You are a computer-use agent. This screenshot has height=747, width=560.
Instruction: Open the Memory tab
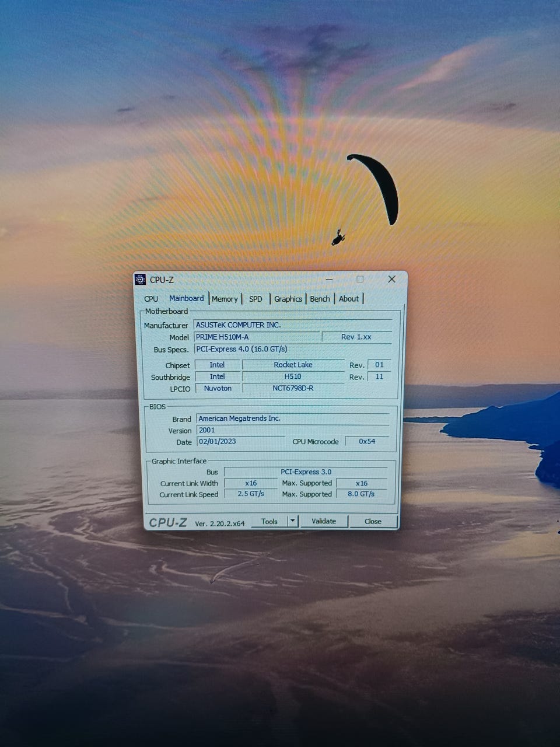pos(225,299)
